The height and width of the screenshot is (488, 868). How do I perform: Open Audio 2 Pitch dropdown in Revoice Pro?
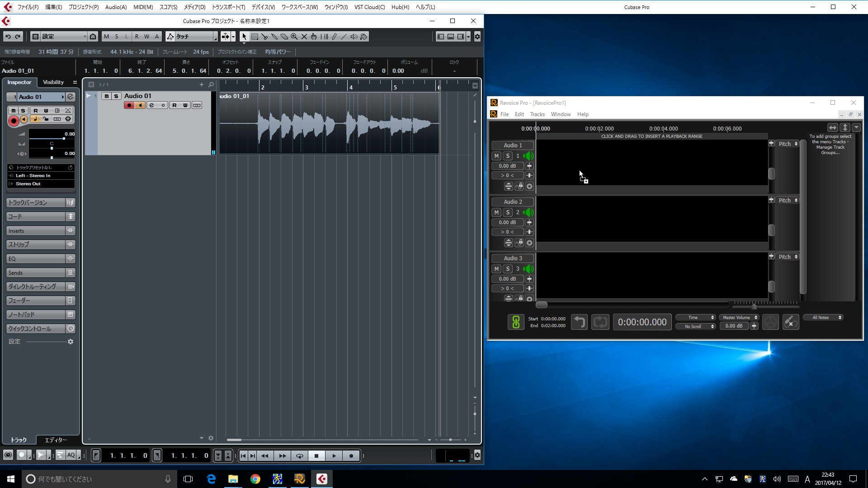[788, 200]
